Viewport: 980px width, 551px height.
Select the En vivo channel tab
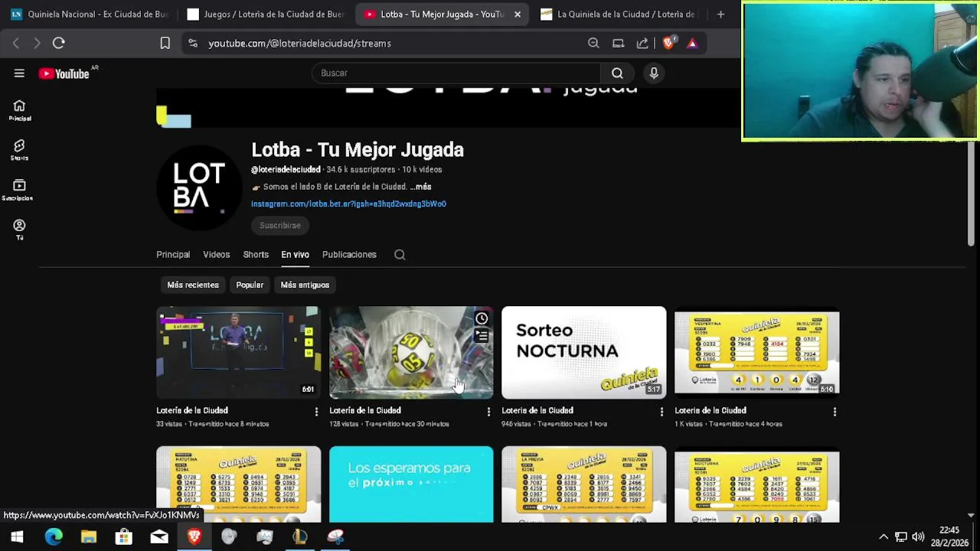tap(295, 255)
